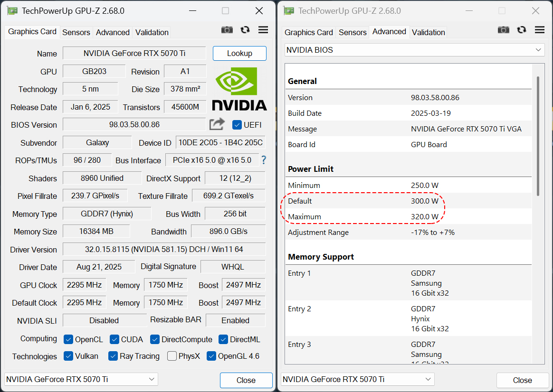Image resolution: width=553 pixels, height=392 pixels.
Task: Toggle the DirectCompute checkbox
Action: 155,339
